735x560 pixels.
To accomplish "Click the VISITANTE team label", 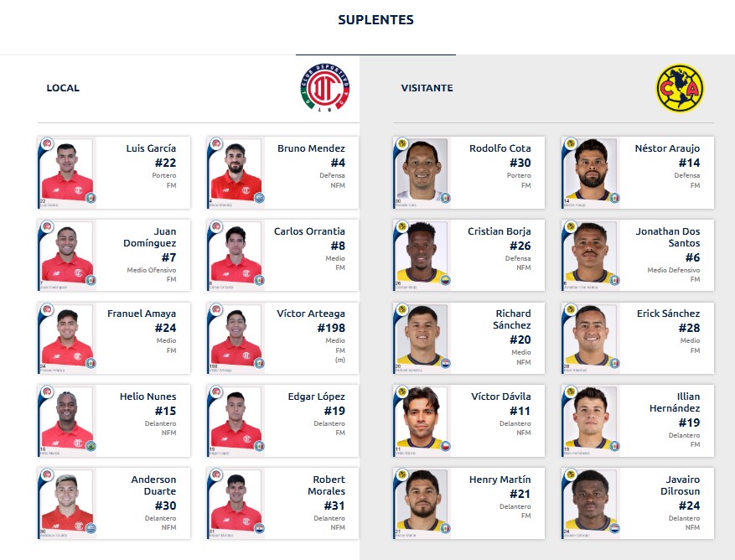I will (x=427, y=88).
